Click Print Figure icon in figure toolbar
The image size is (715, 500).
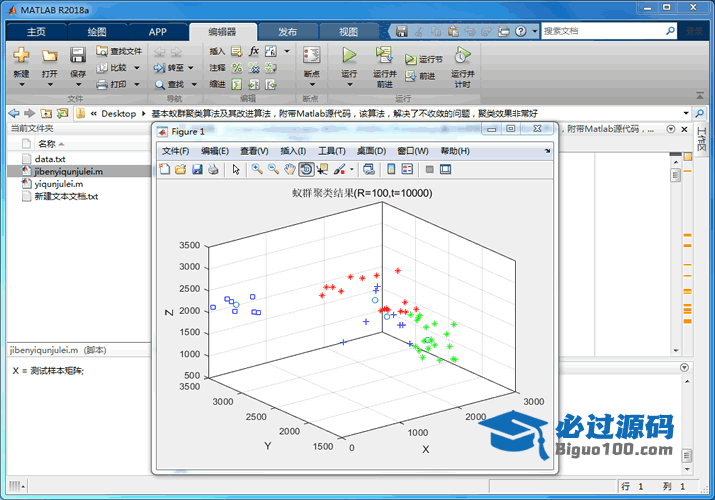[x=213, y=170]
